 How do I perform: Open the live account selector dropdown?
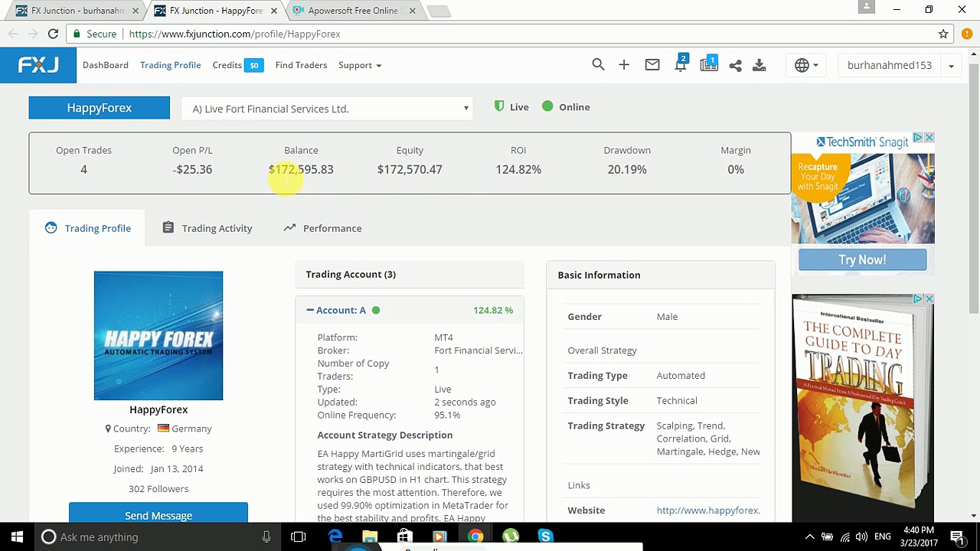coord(327,109)
